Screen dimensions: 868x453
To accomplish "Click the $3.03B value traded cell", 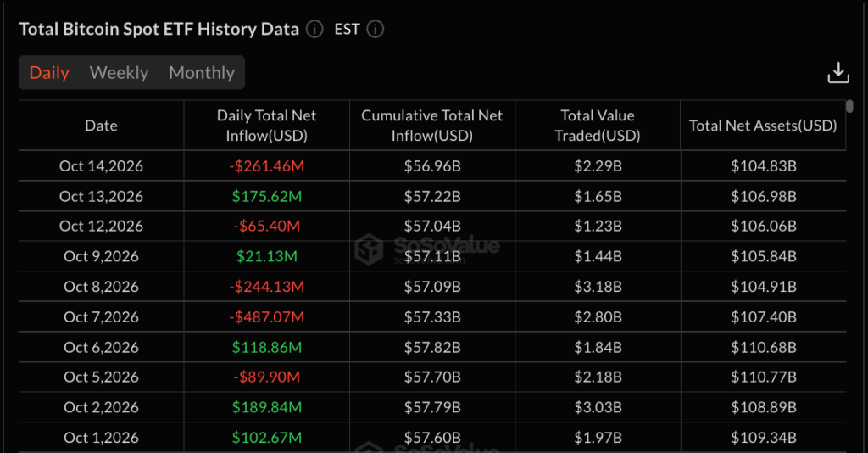I will tap(598, 407).
